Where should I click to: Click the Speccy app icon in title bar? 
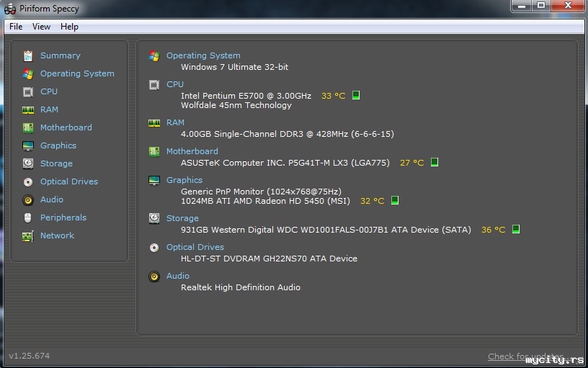[10, 9]
